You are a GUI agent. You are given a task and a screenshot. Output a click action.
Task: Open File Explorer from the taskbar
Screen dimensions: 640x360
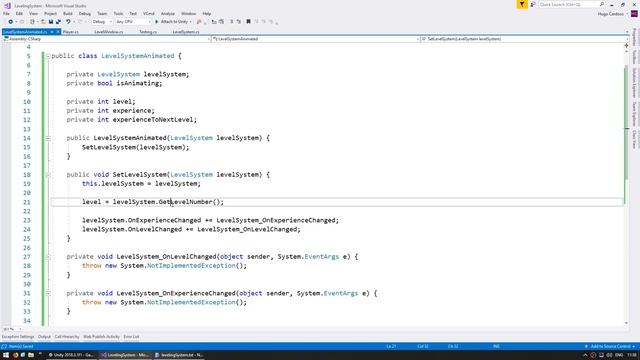coord(31,355)
